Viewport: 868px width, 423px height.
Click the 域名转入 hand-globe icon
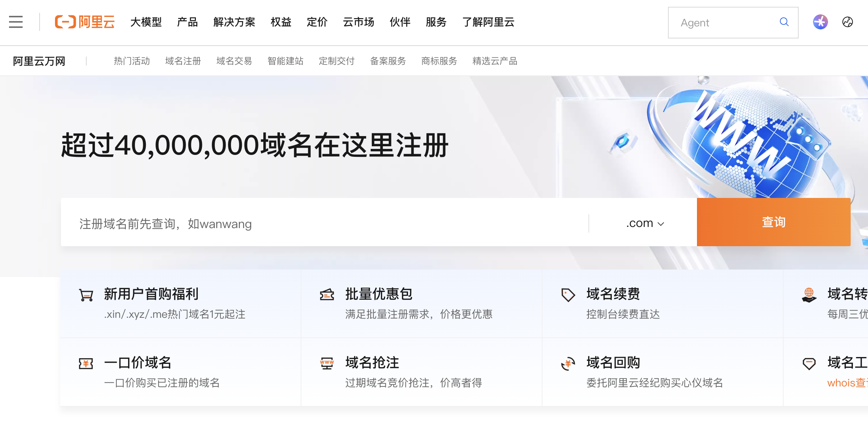(808, 294)
